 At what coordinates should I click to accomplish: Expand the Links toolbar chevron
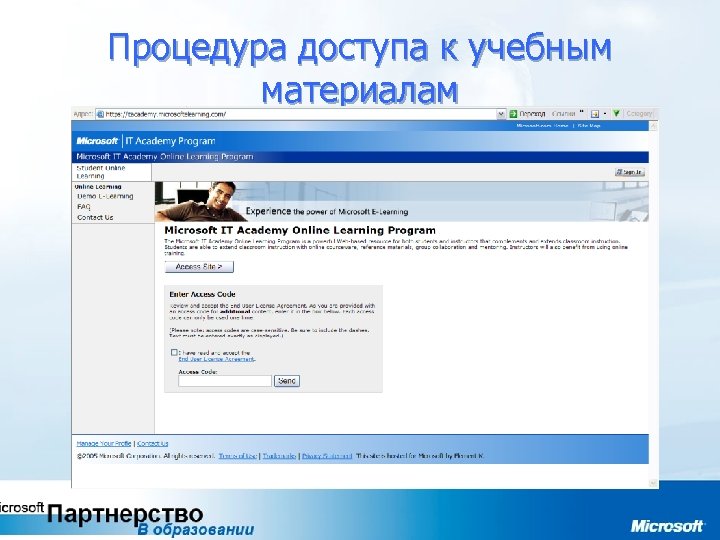(582, 112)
